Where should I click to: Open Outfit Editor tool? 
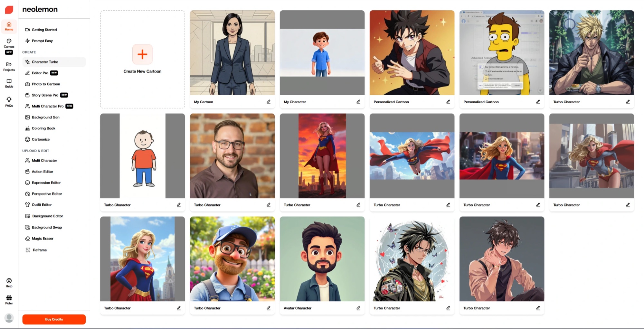54,205
